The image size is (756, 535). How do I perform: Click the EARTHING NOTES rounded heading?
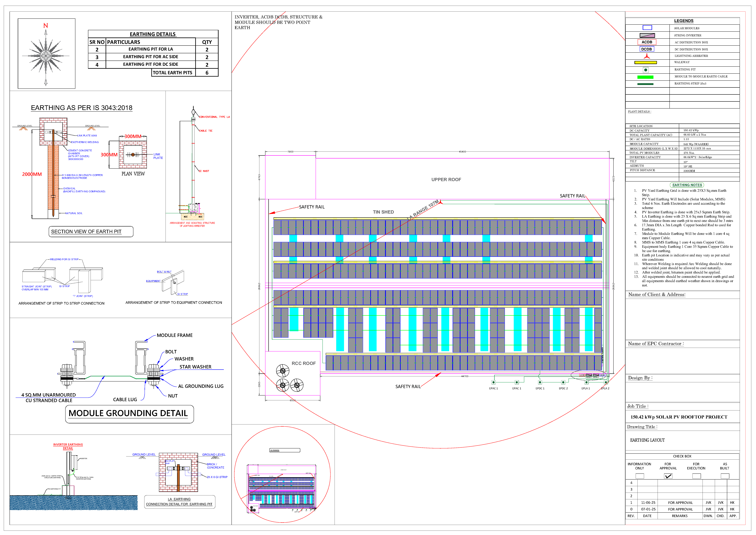click(x=687, y=185)
